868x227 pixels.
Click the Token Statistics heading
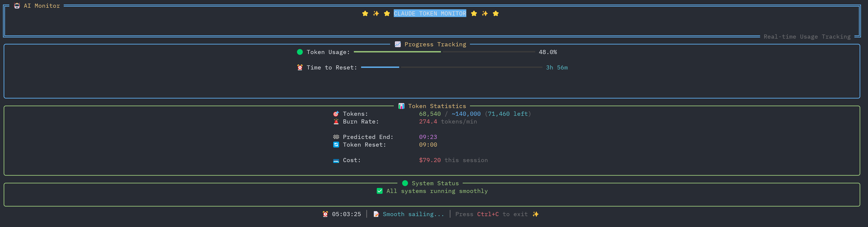pos(437,106)
